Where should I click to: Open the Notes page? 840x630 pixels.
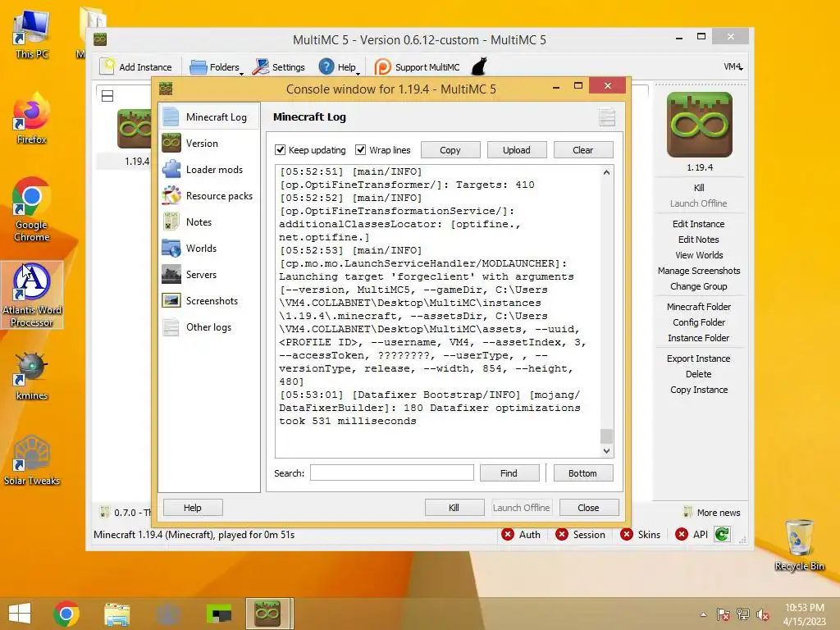pos(209,221)
